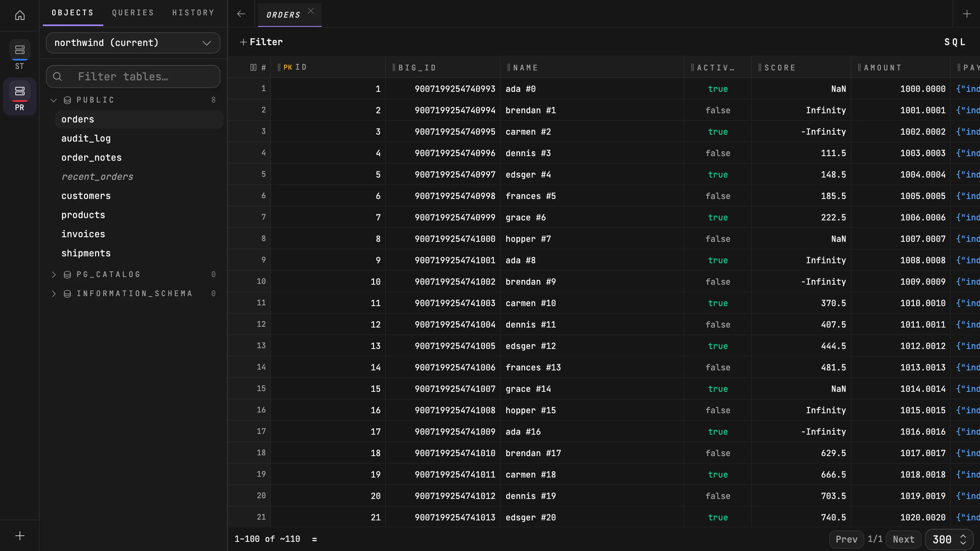Collapse the PUBLIC schema

(54, 100)
